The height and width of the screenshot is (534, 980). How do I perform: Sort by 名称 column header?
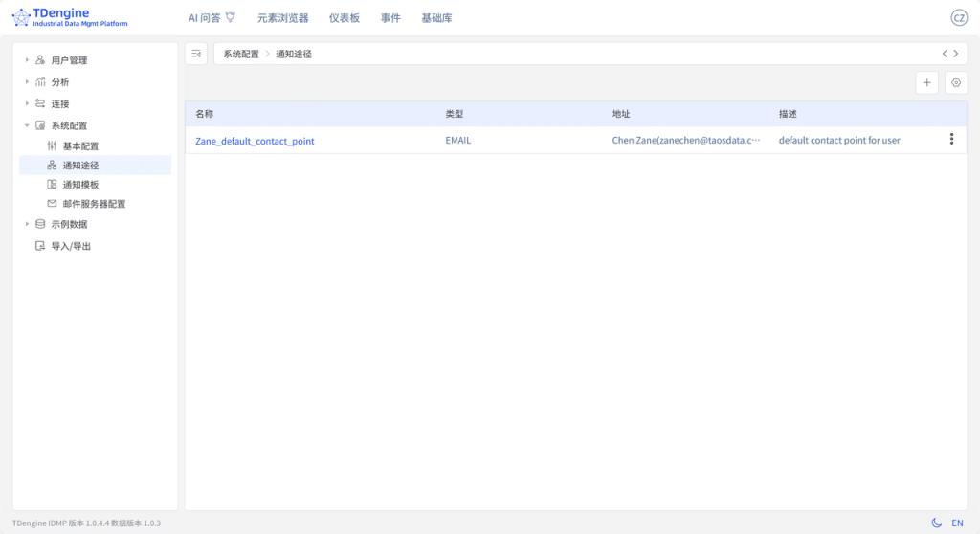pos(205,114)
